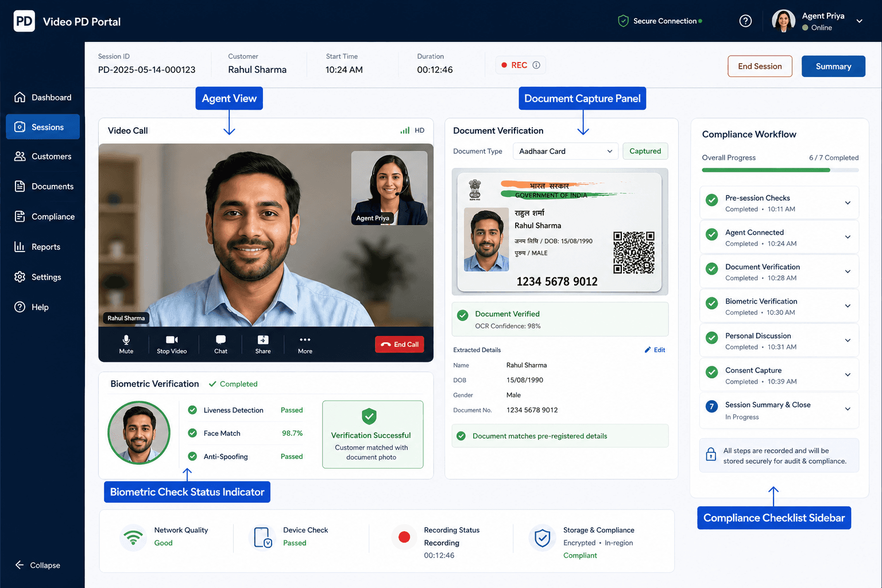Click document number 1234 5678 9012 in details
The image size is (882, 588).
(x=532, y=410)
